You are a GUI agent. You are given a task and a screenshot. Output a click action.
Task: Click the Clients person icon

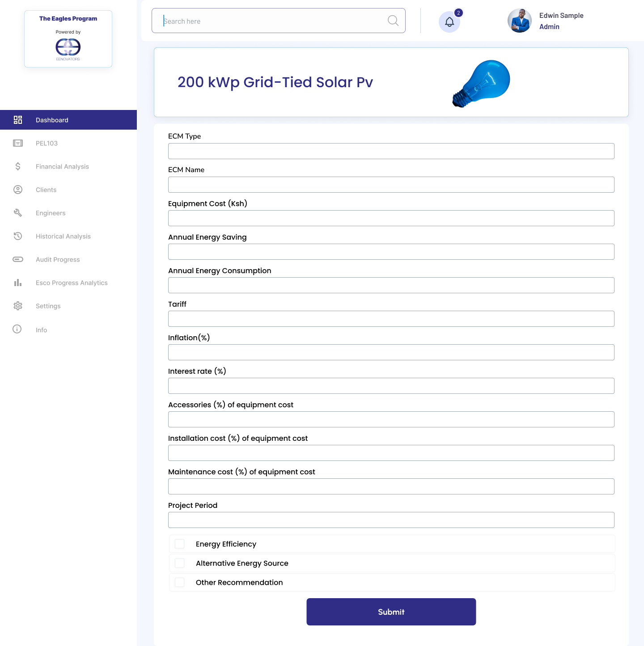tap(18, 190)
